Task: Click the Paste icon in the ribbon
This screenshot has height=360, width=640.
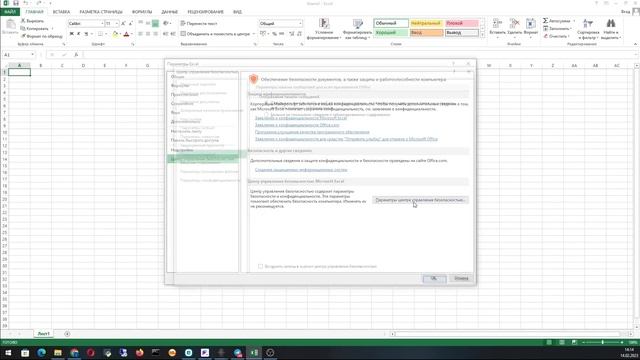Action: 10,24
